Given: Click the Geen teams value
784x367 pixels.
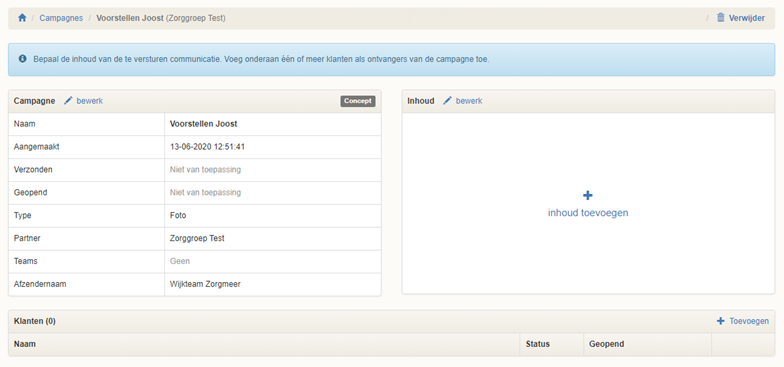Looking at the screenshot, I should pyautogui.click(x=180, y=261).
